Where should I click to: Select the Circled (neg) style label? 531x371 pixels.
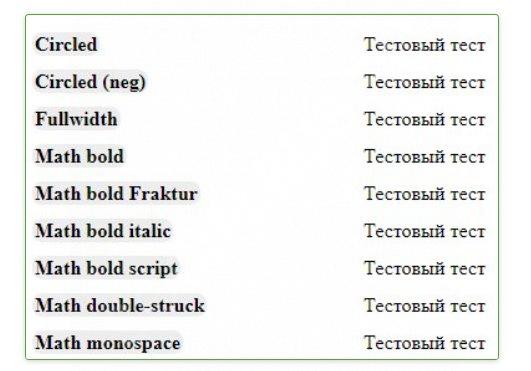[90, 82]
